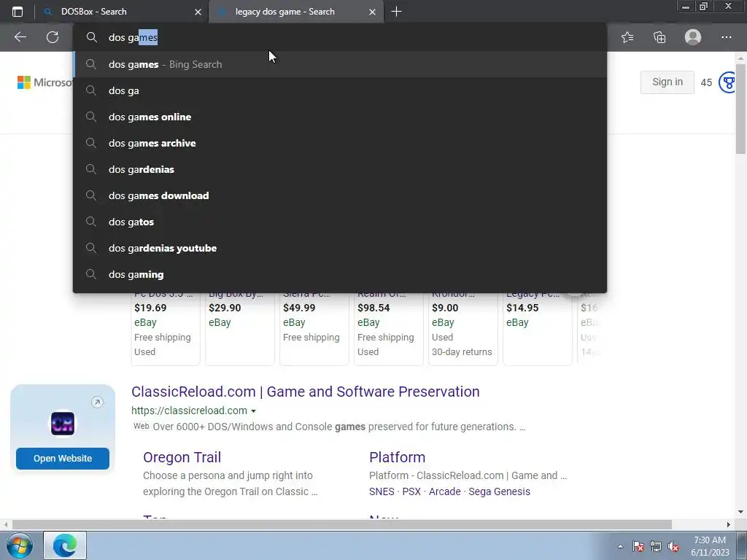Click the $29.90 eBay product card
Viewport: 747px width, 560px height.
239,329
